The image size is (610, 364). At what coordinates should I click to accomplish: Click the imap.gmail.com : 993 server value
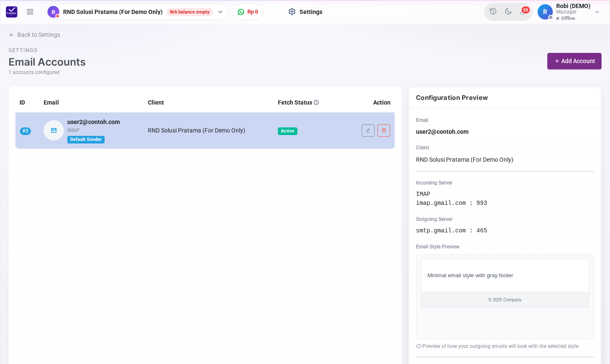click(452, 203)
